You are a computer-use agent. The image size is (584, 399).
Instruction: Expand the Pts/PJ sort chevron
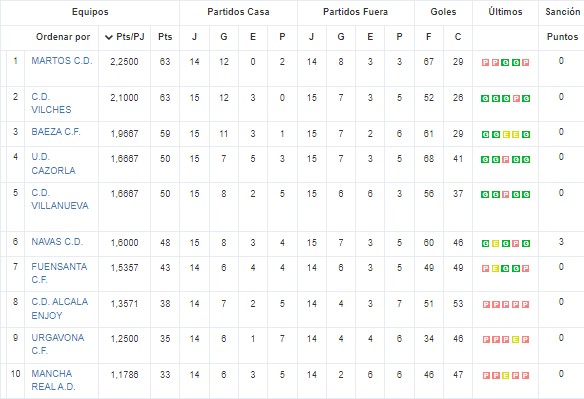click(109, 37)
